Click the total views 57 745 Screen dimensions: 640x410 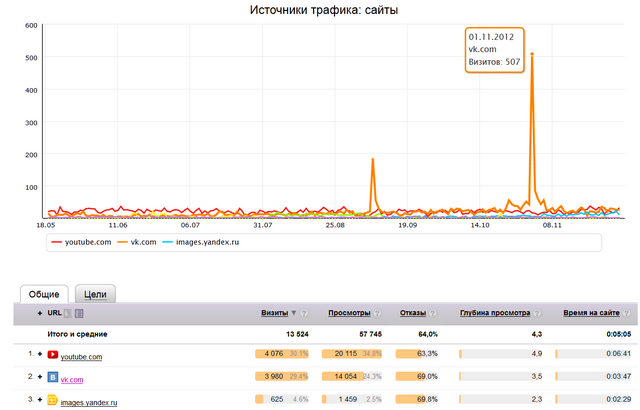click(x=370, y=334)
